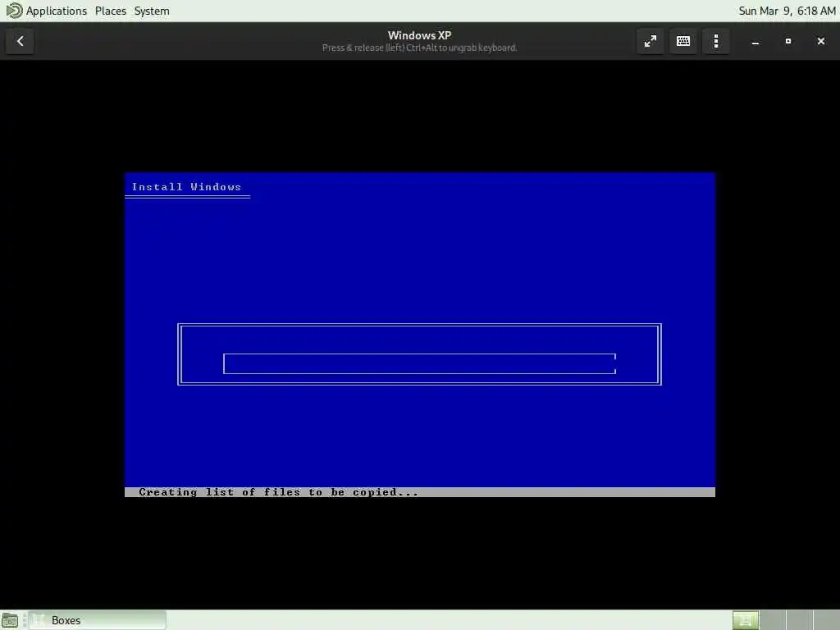
Task: Switch to the fourth workspace
Action: tap(826, 620)
